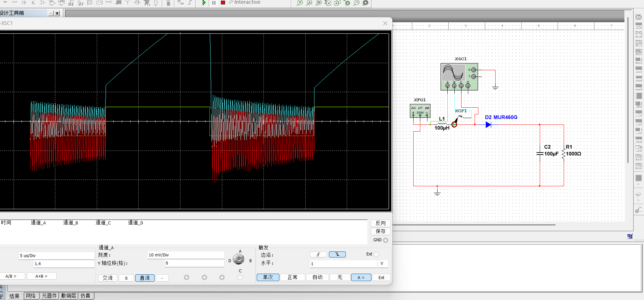Select the current probe (A) tool
Screen dimensions: 644x300
click(x=309, y=3)
